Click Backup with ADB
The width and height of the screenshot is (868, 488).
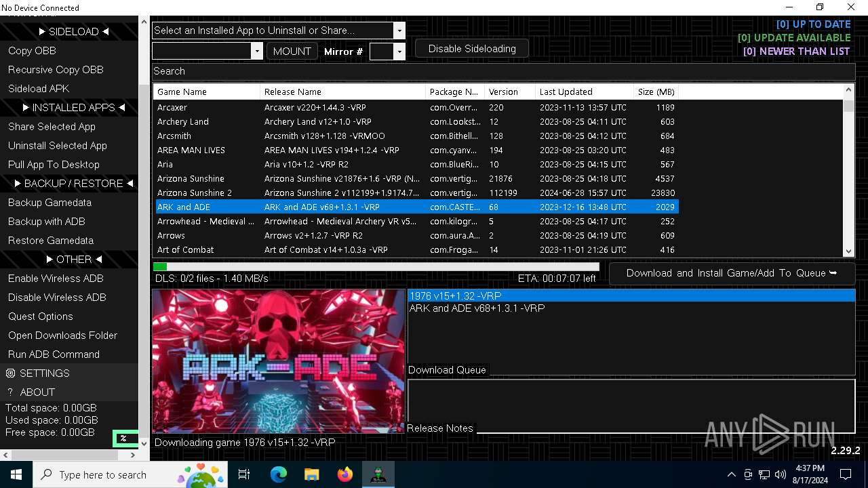point(46,222)
